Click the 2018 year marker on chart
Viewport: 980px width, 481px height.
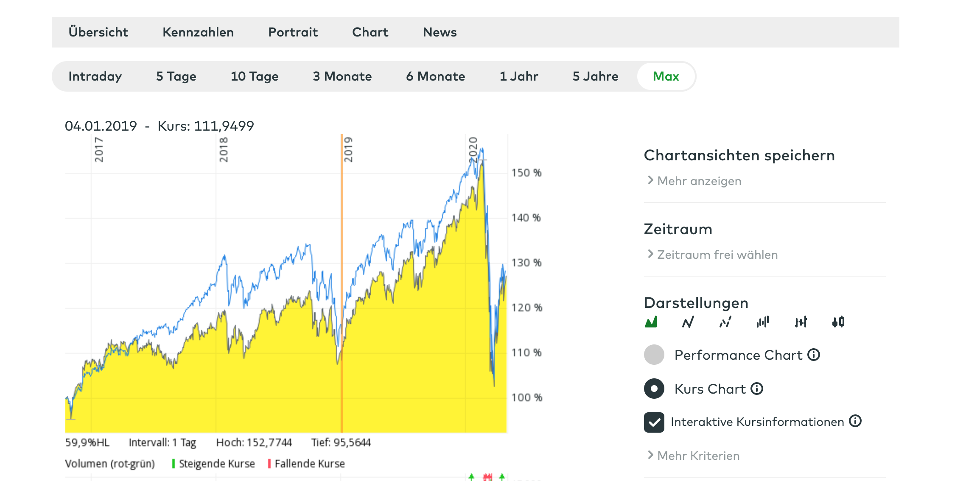coord(223,149)
